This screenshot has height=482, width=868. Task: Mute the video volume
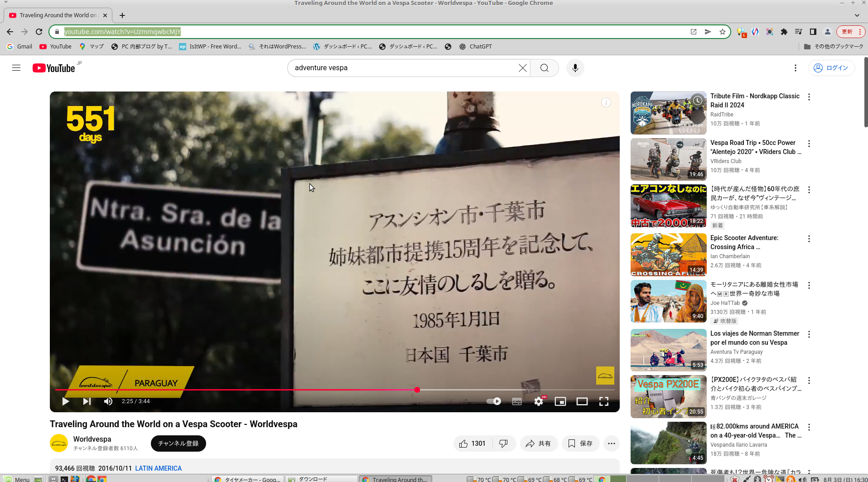pyautogui.click(x=108, y=401)
